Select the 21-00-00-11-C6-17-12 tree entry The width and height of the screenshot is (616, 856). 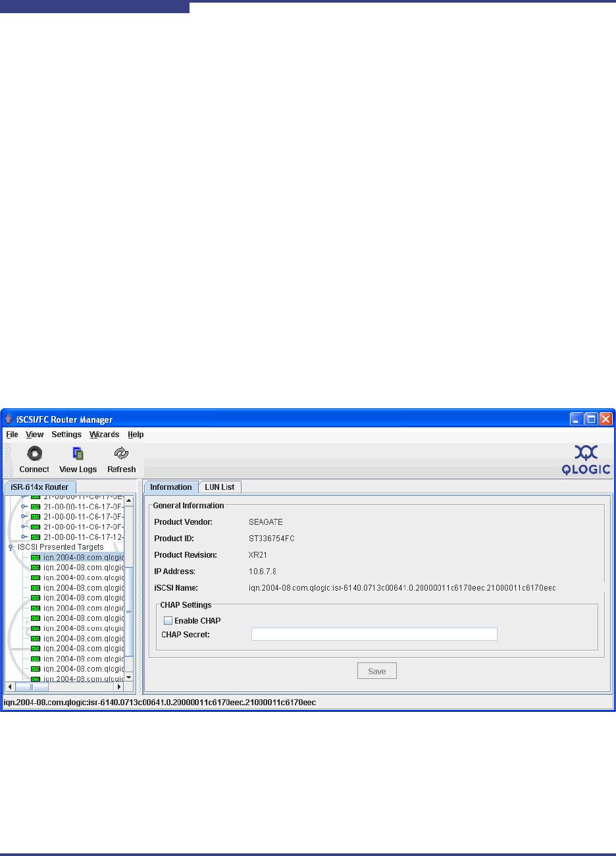pos(84,537)
